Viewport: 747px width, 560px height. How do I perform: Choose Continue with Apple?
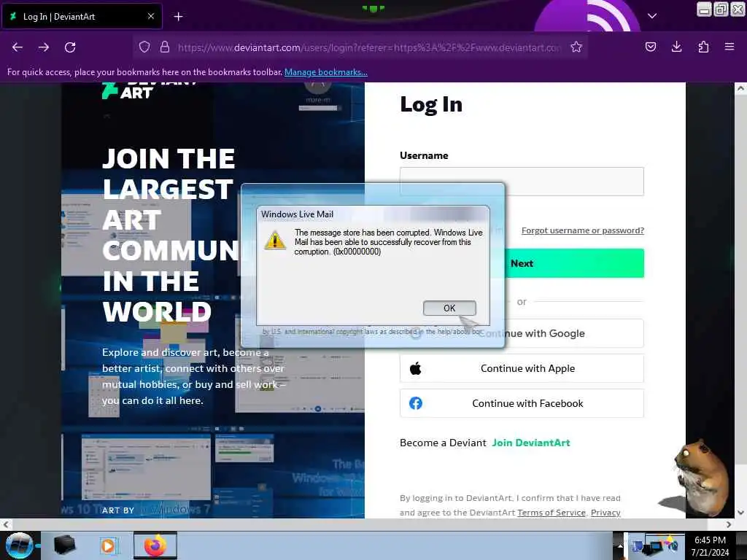(522, 368)
